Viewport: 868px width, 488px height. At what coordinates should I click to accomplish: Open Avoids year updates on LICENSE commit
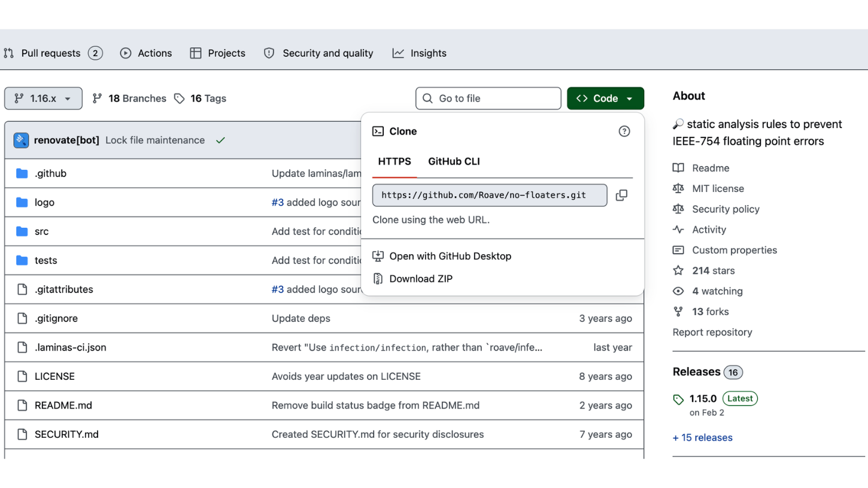[x=346, y=377]
